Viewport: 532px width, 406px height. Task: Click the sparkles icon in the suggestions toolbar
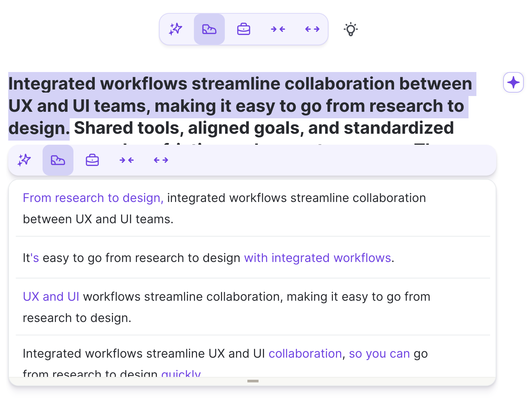[x=24, y=160]
